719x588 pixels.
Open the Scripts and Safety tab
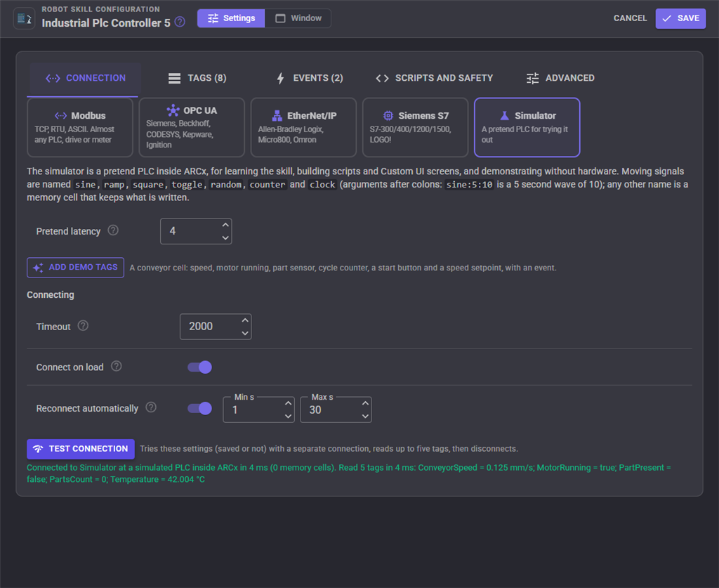click(x=434, y=79)
